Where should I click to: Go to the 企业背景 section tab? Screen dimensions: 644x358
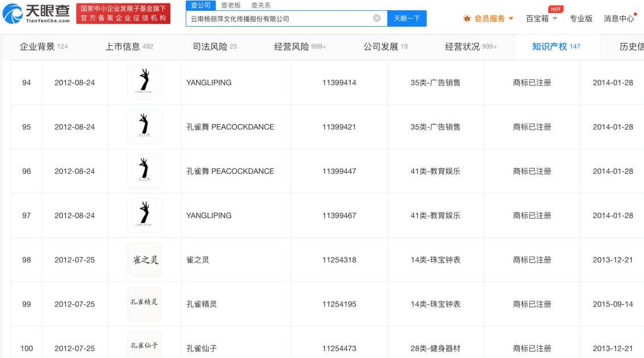[43, 46]
